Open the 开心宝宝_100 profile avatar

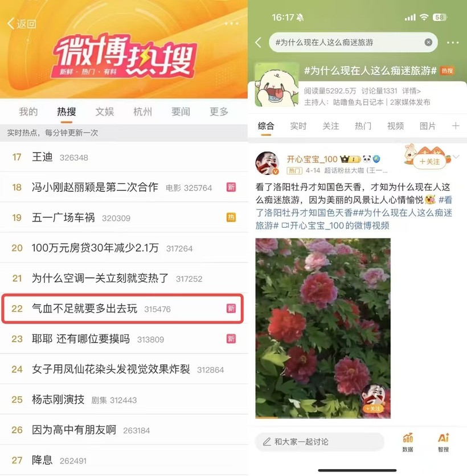tap(267, 163)
